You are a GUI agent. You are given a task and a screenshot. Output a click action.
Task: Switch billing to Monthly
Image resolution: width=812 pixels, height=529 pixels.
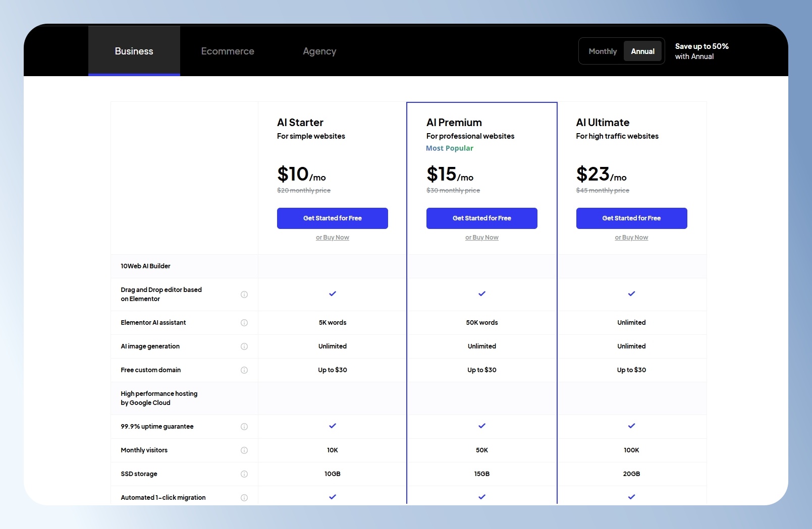coord(603,51)
